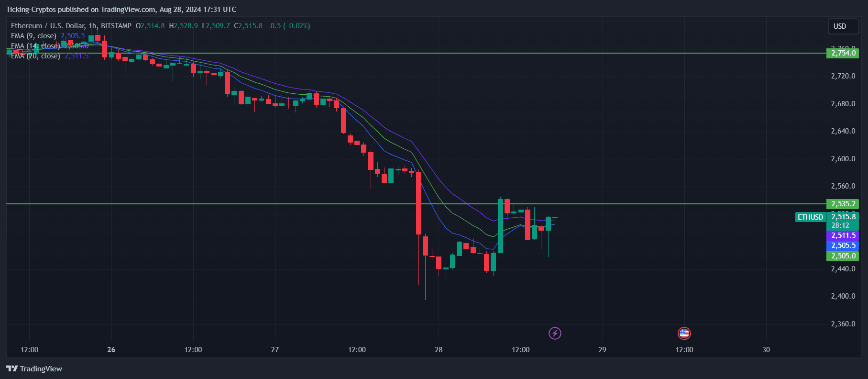
Task: Click the 2,360.0 price axis label
Action: pos(843,324)
